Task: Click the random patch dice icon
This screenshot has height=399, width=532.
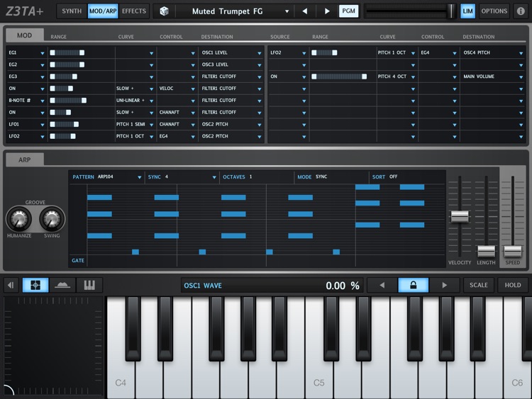Action: tap(165, 11)
